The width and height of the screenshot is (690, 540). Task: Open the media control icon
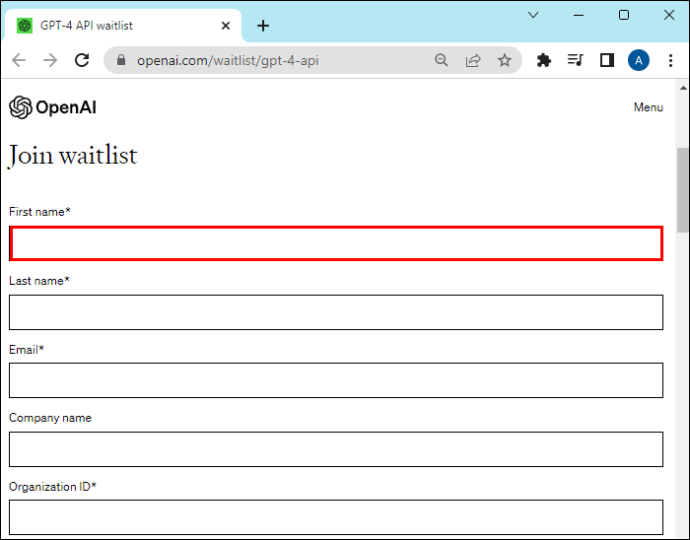tap(575, 60)
